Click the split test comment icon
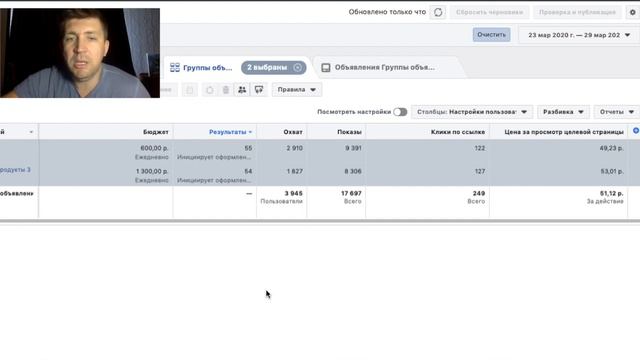Screen dimensions: 640x360 [x=259, y=90]
